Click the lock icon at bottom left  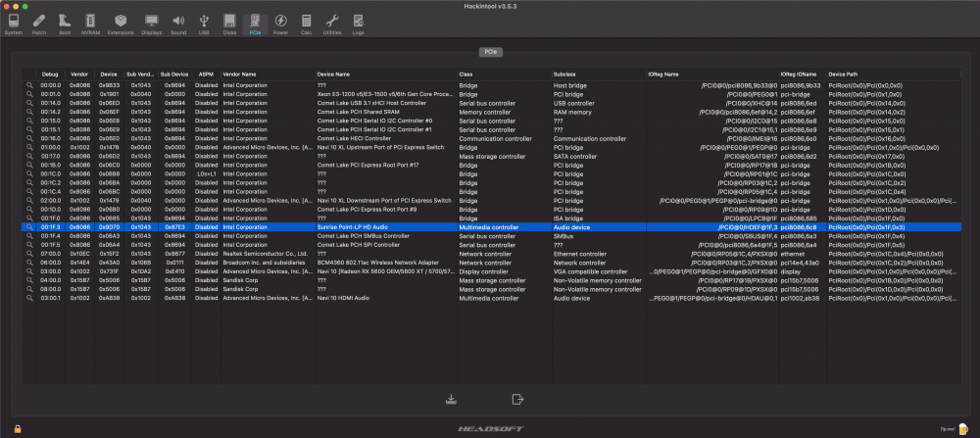(18, 428)
